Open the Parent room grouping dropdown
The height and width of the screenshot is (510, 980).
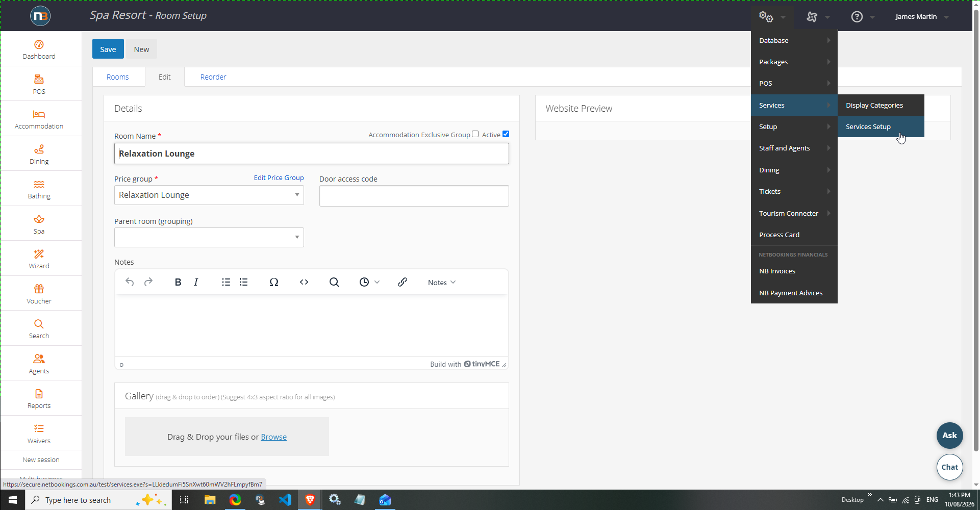(x=209, y=237)
